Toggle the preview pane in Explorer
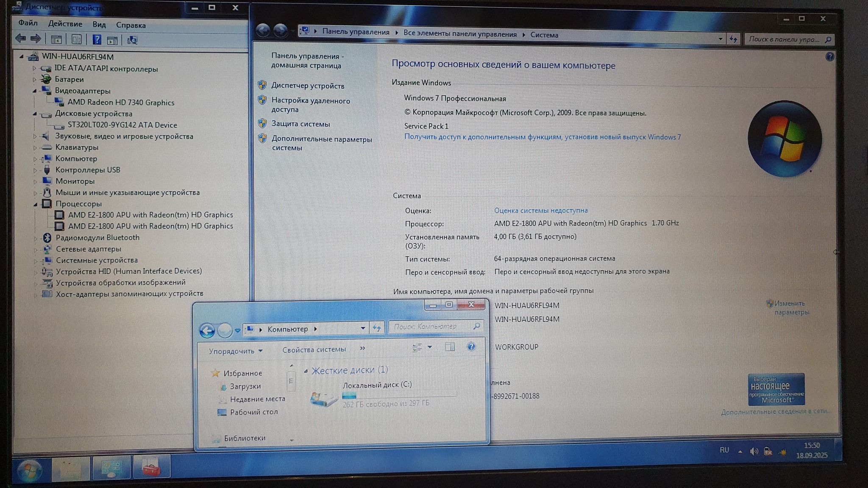Screen dimensions: 868x488 click(450, 347)
